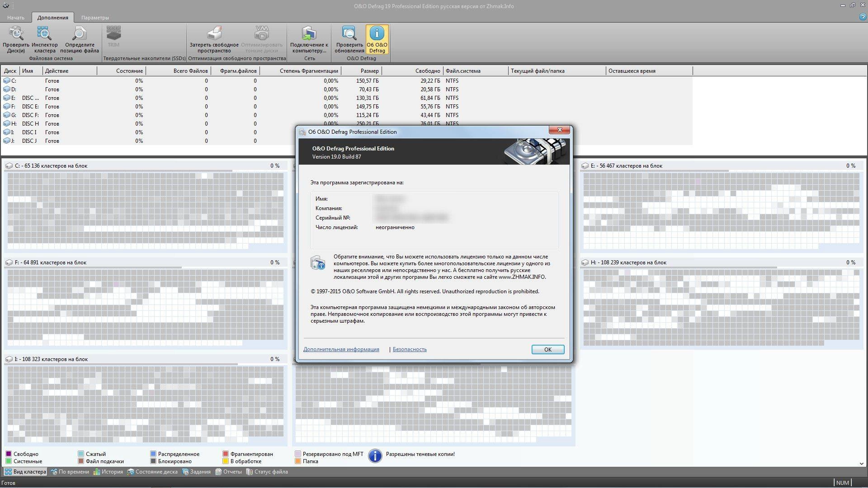Click the disk icon in C: cluster header
This screenshot has height=488, width=868.
[9, 166]
